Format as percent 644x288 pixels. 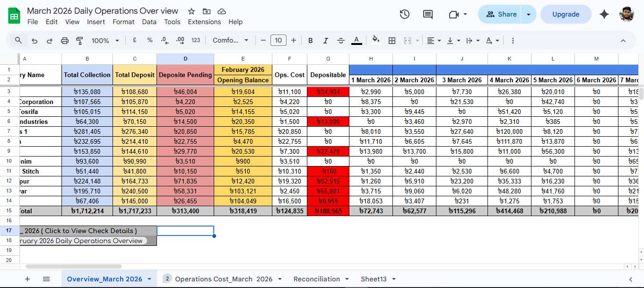coord(150,40)
